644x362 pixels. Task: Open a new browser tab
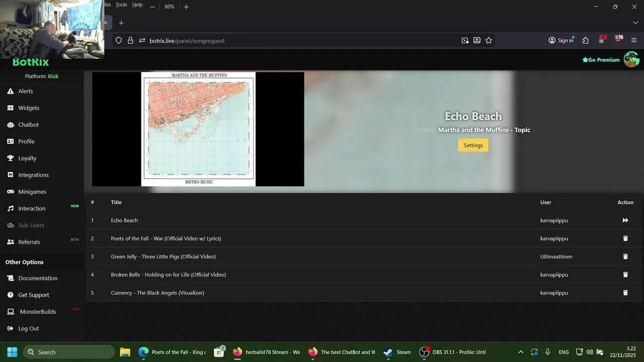[x=121, y=23]
